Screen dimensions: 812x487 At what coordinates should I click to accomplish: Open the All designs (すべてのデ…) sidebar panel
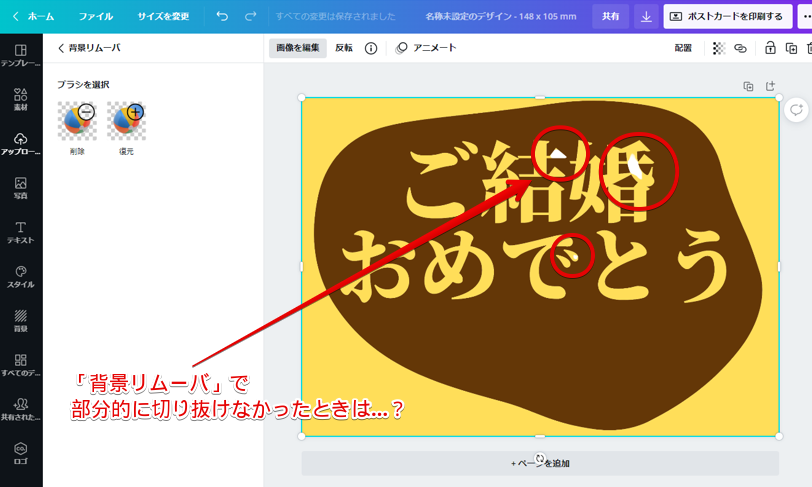coord(21,365)
